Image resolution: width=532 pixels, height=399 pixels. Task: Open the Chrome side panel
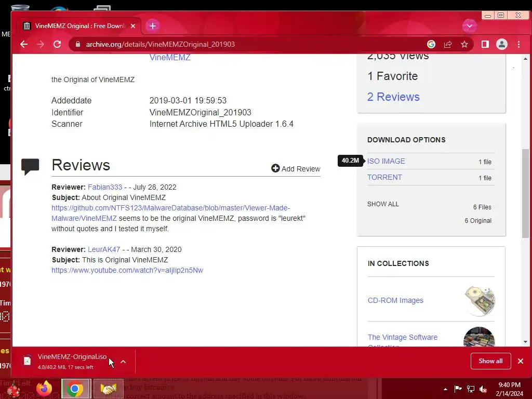(485, 45)
